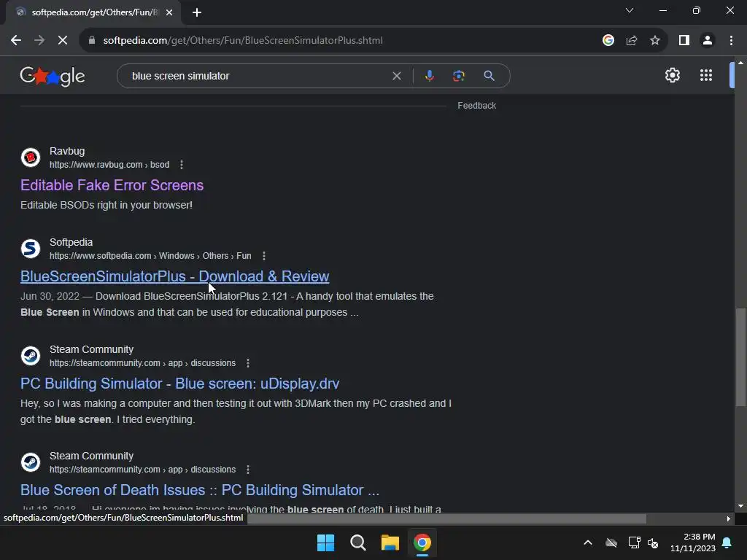Click the horizontal scrollbar thumb
The height and width of the screenshot is (560, 747).
pos(447,518)
